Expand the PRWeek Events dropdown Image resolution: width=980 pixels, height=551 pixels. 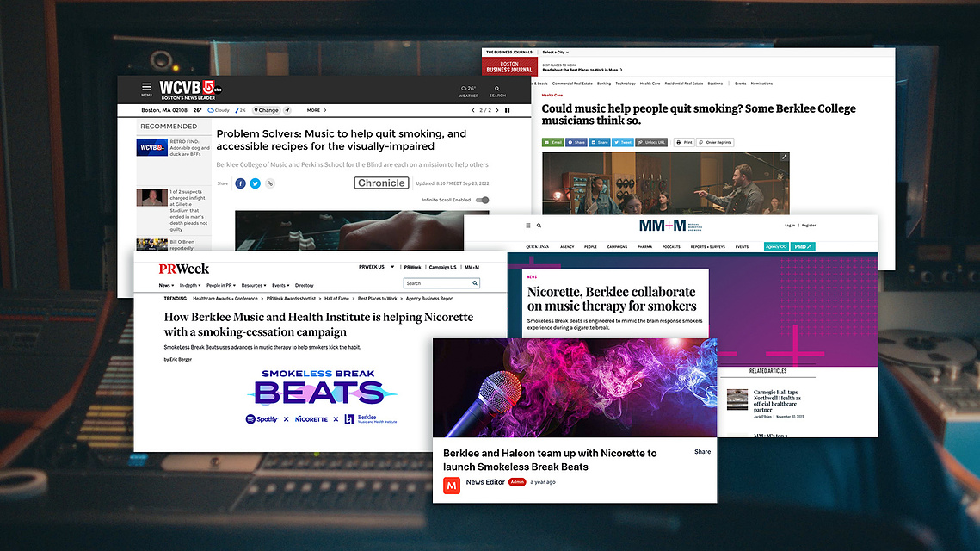[280, 285]
